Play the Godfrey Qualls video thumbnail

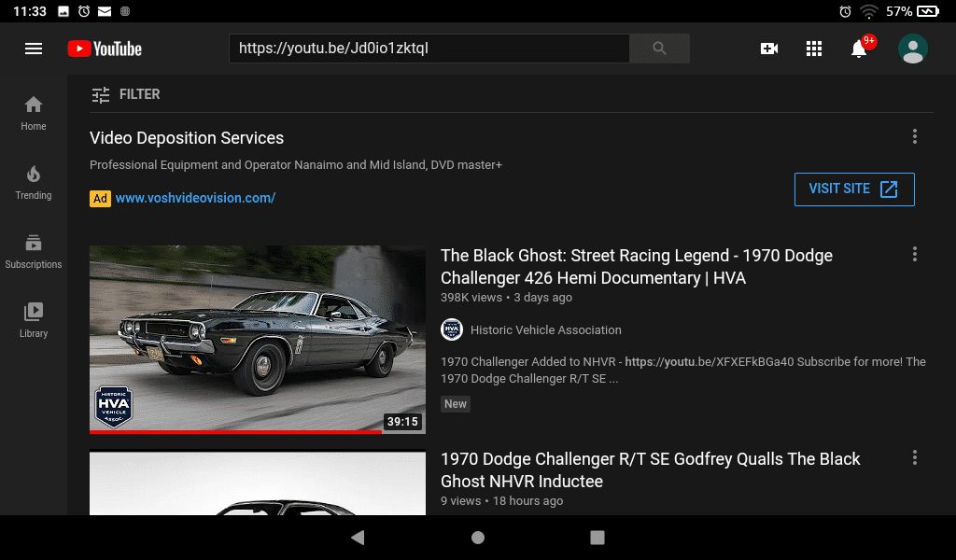point(258,483)
